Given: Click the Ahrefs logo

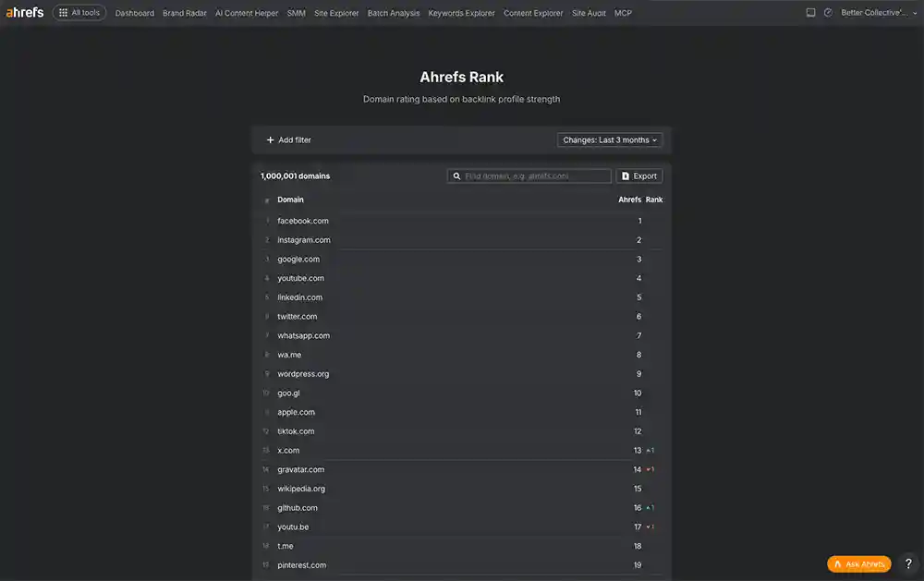Looking at the screenshot, I should 25,12.
